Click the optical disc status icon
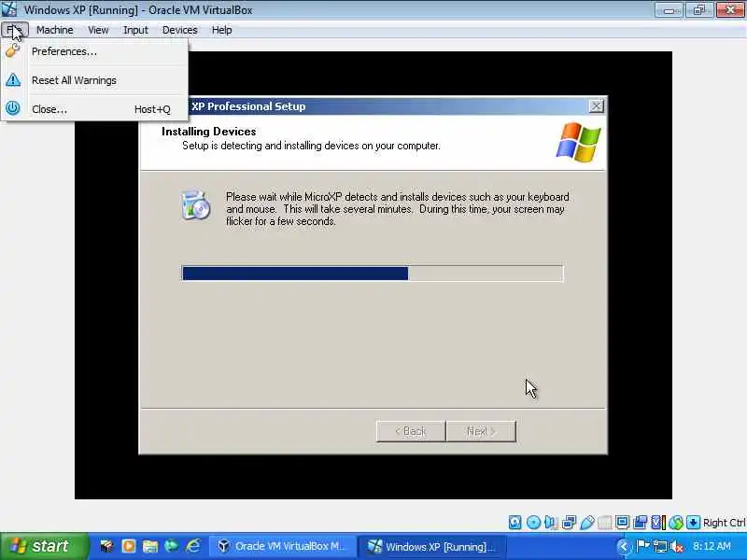 click(x=533, y=523)
